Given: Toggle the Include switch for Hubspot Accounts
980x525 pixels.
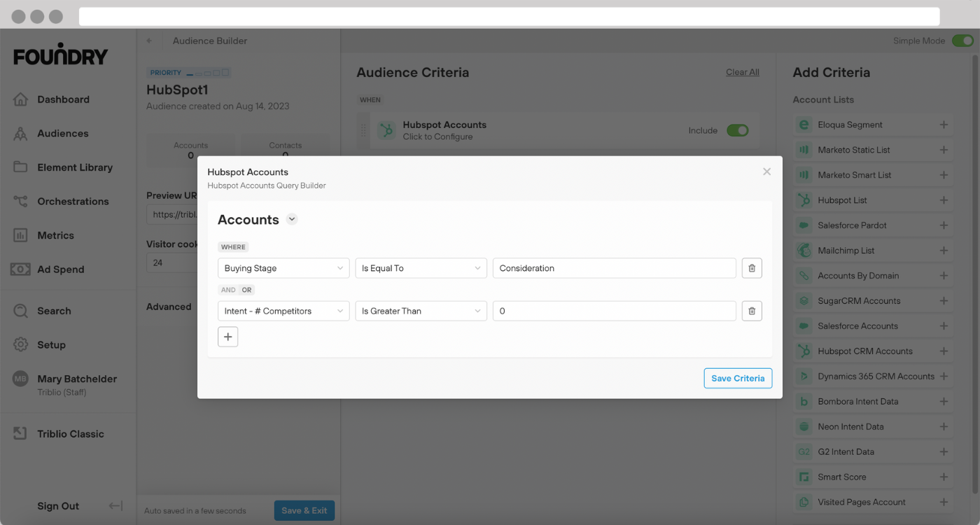Looking at the screenshot, I should coord(737,130).
